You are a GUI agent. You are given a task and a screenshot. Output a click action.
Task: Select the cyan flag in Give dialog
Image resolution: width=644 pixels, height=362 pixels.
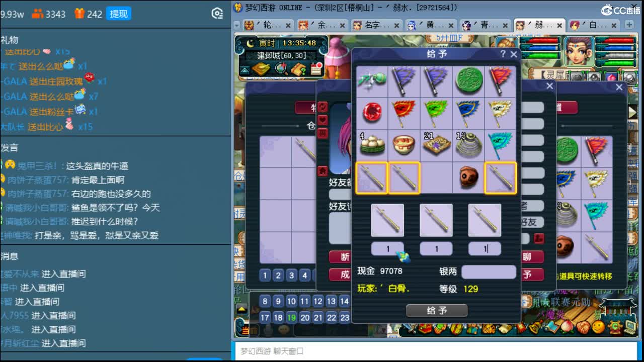pos(500,145)
